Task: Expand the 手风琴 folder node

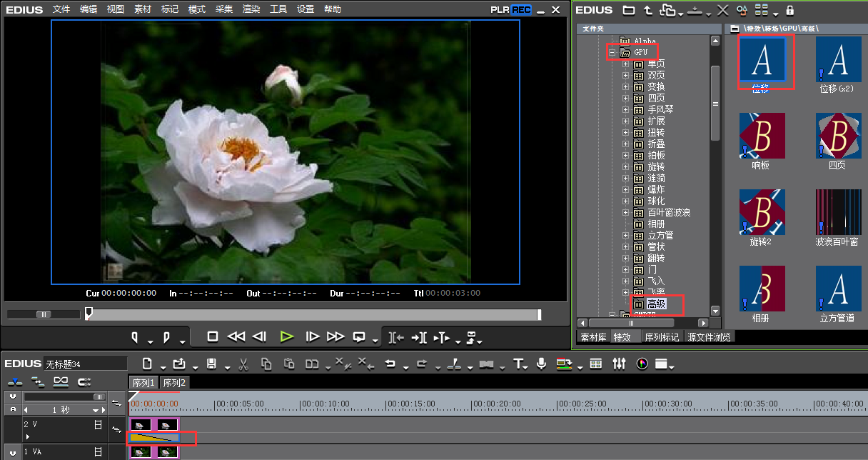Action: click(626, 110)
